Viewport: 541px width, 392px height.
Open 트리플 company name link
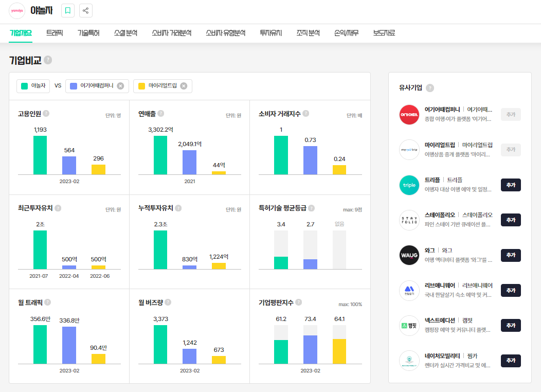(432, 180)
